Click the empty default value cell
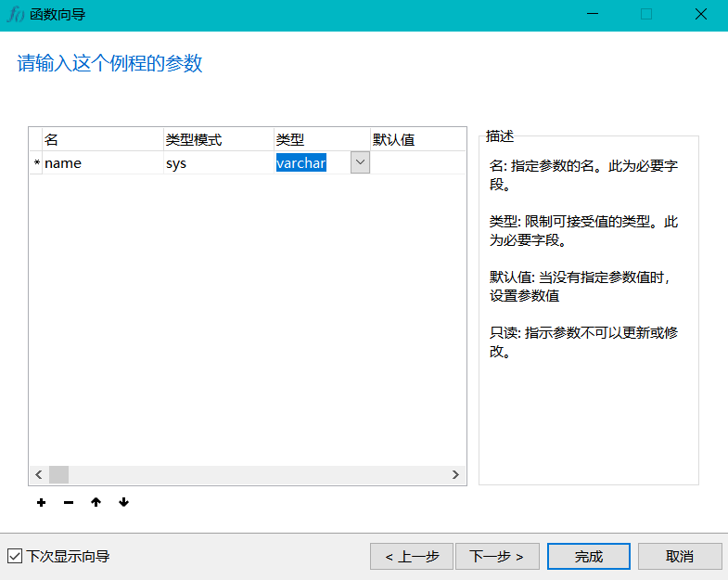Screen dimensions: 728x580 tap(418, 163)
